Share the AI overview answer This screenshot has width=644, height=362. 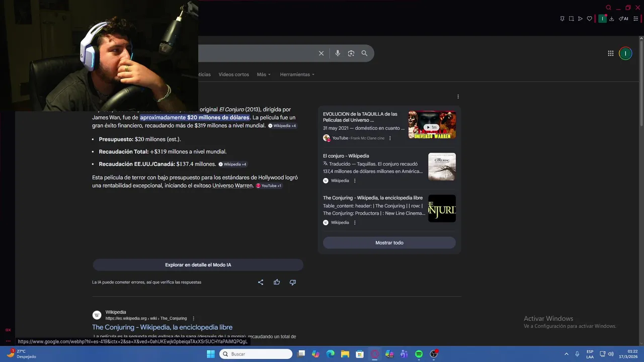pos(261,282)
